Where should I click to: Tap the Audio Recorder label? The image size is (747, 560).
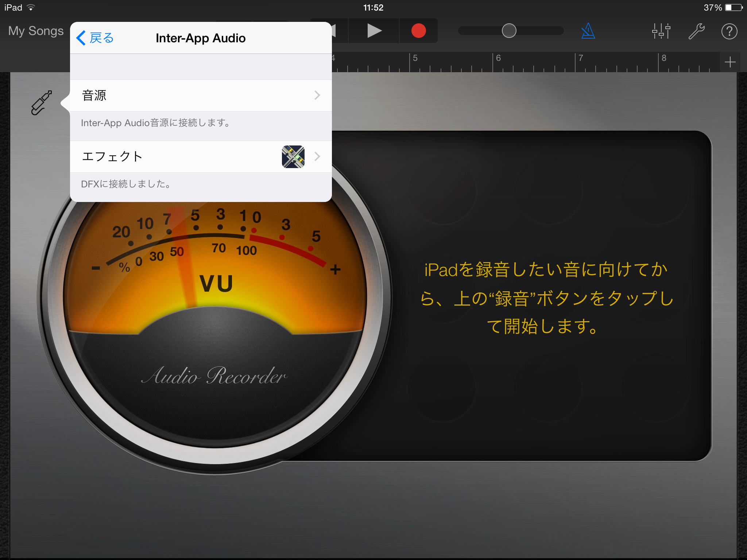[214, 376]
